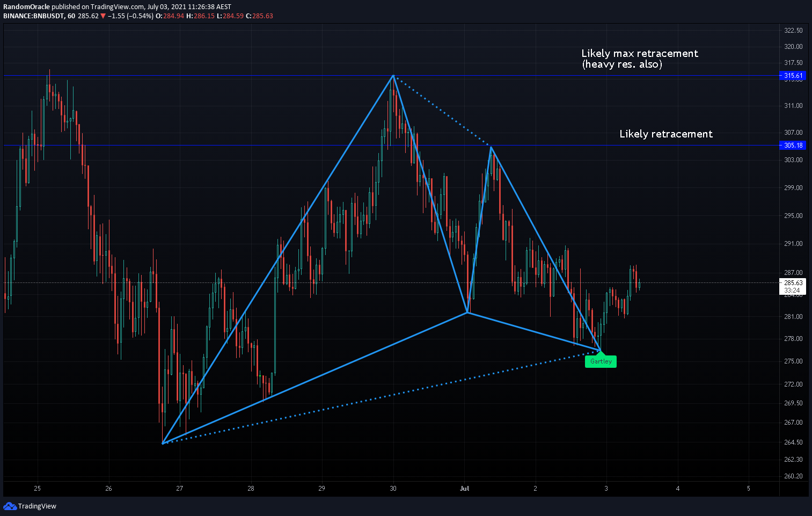Click the date label 28 on time axis
Screen dimensions: 812x516
(x=251, y=489)
